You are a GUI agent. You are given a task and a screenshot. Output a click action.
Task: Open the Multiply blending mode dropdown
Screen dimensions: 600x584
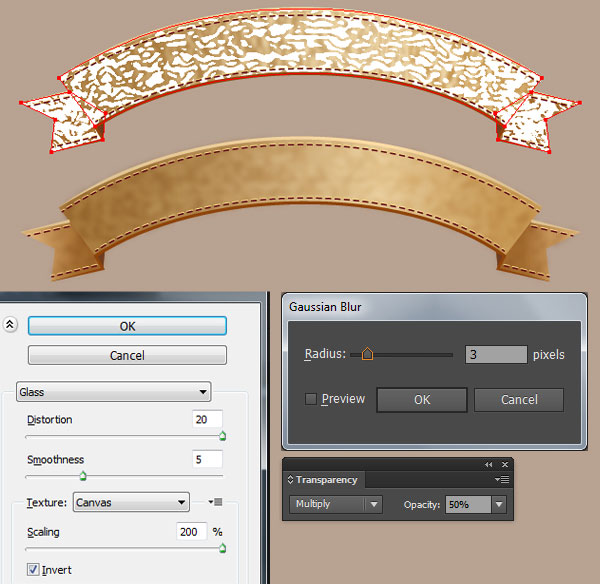tap(335, 504)
